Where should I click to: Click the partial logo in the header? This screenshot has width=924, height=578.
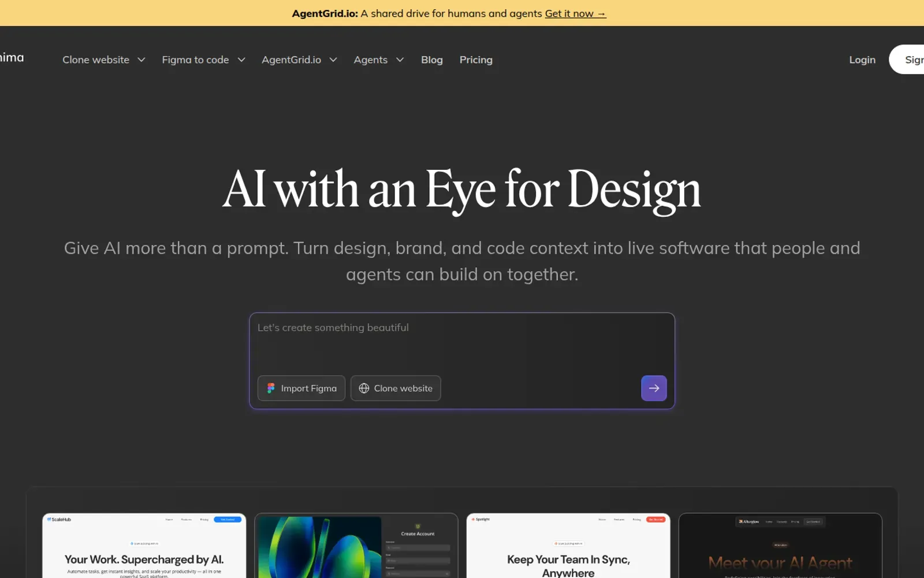[x=12, y=57]
